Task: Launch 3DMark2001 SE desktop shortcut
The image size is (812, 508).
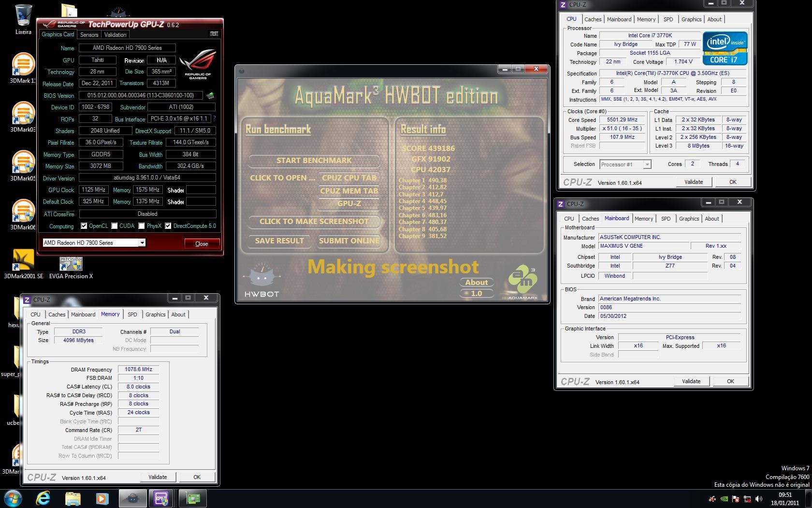Action: 23,264
